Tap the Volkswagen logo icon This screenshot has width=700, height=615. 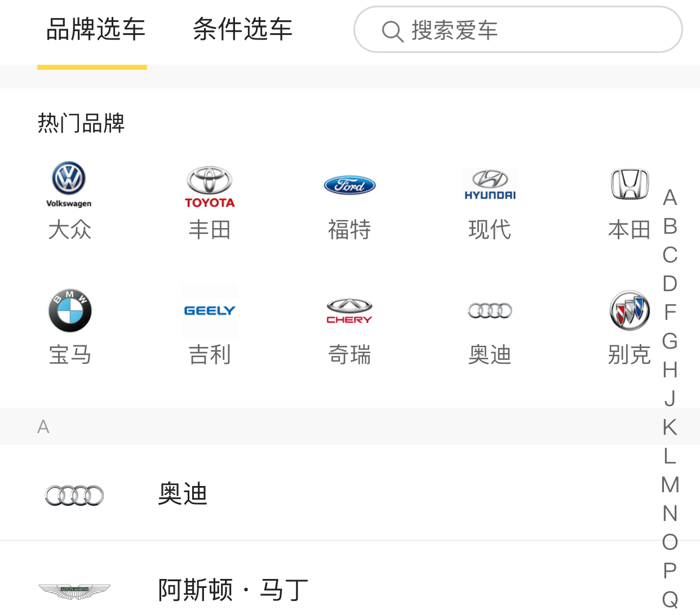(69, 185)
